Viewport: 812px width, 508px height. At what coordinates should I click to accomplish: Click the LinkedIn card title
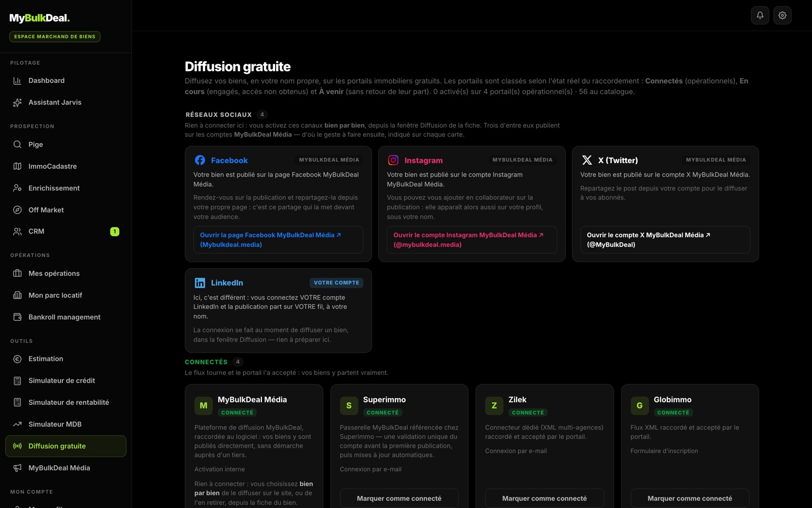tap(227, 283)
